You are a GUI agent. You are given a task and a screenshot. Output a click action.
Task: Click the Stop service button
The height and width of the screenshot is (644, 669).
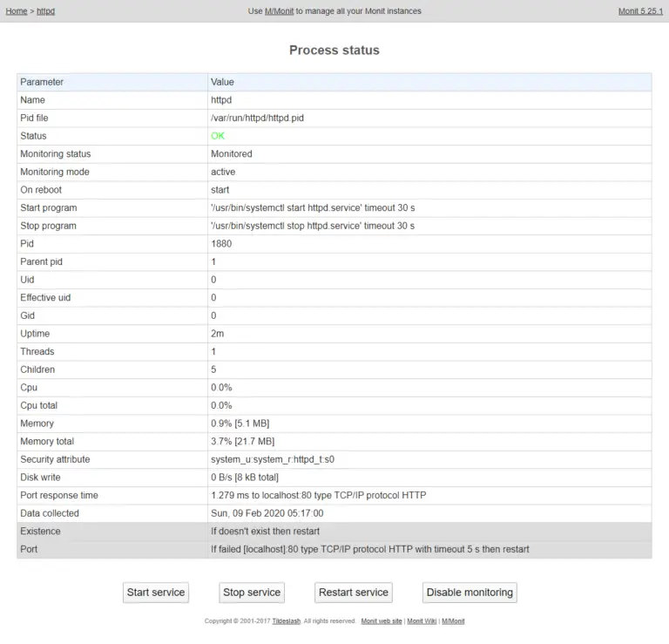click(x=252, y=593)
